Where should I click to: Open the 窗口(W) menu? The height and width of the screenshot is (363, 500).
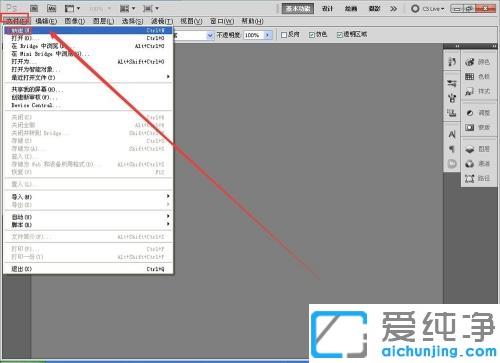click(222, 21)
